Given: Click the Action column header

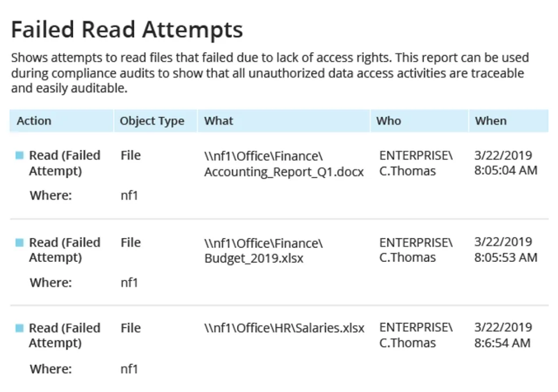Looking at the screenshot, I should (34, 121).
